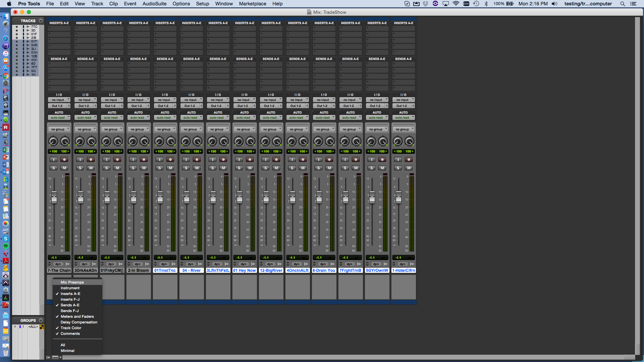Click the first insert slot on 3LfInThFstL track
Screen dimensions: 644x362
tap(218, 28)
